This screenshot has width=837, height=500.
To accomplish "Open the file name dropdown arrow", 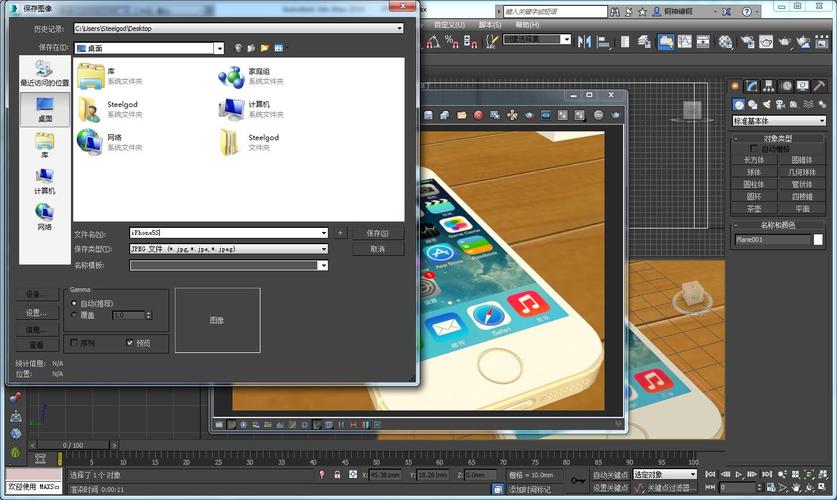I will click(x=323, y=233).
